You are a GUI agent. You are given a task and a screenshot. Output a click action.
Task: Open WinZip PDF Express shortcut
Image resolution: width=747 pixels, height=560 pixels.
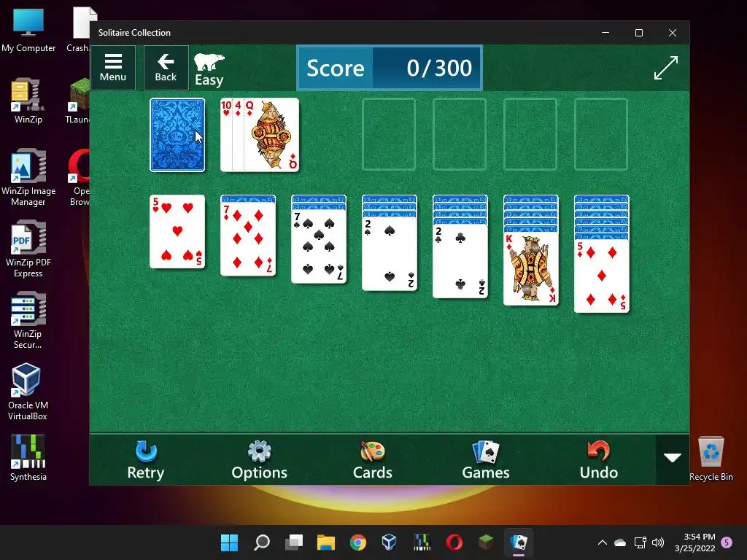coord(28,249)
